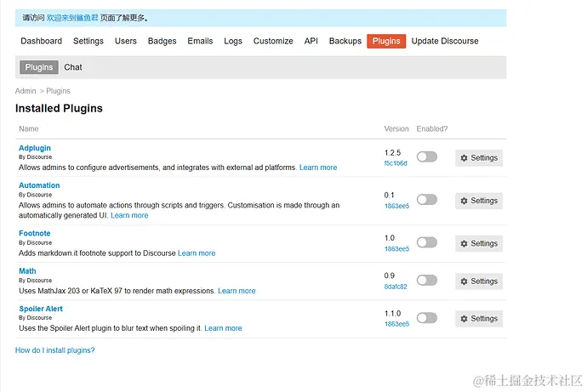Open Settings for the Adplugin row
Viewport: 587px width, 392px height.
[x=479, y=158]
